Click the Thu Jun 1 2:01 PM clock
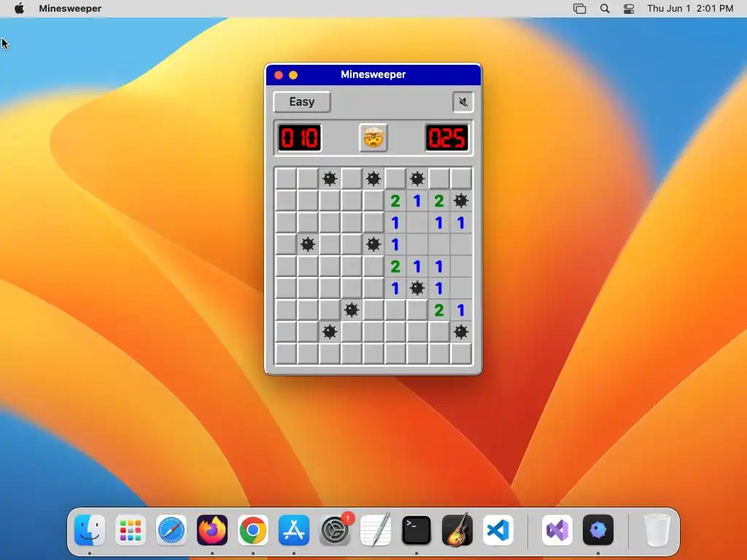This screenshot has width=747, height=560. pos(690,9)
